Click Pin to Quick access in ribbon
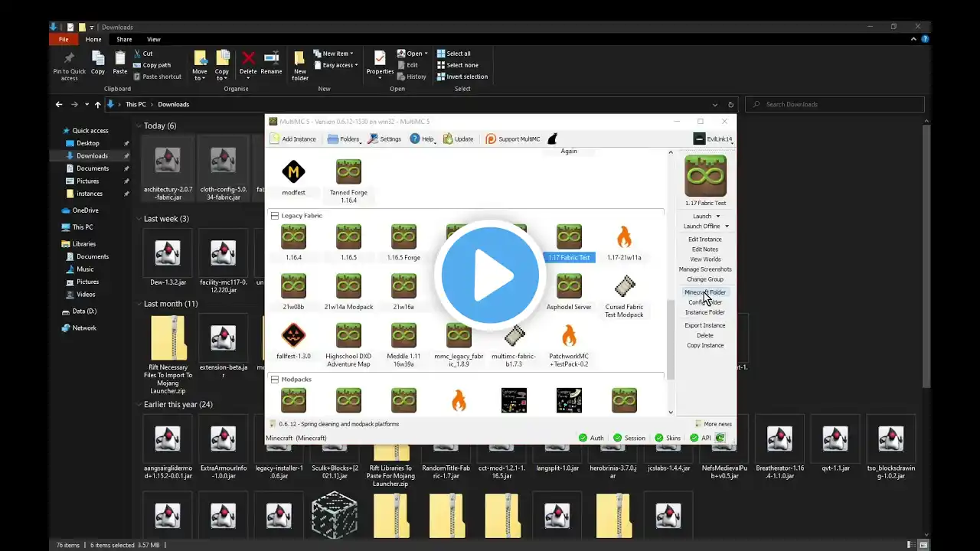Screen dimensions: 980x551 pos(70,65)
